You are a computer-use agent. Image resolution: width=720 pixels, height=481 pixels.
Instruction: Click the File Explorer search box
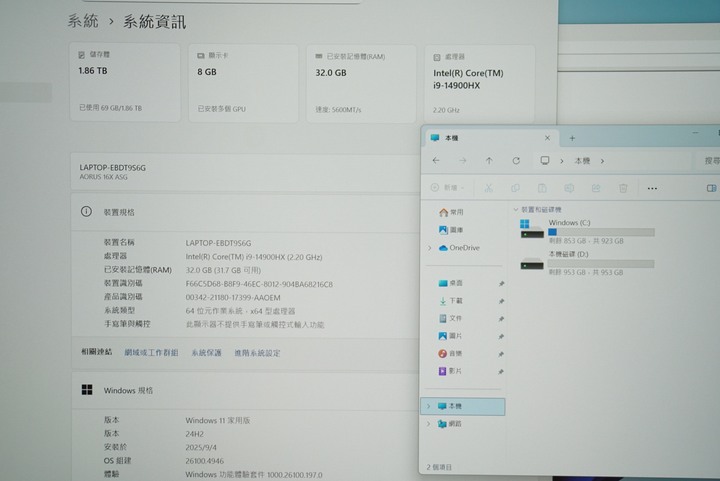708,161
